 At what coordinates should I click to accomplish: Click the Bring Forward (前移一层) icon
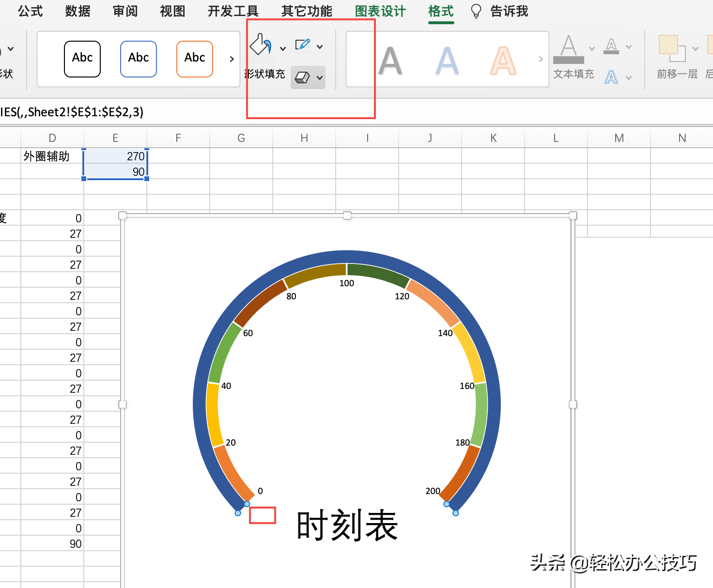pos(672,48)
